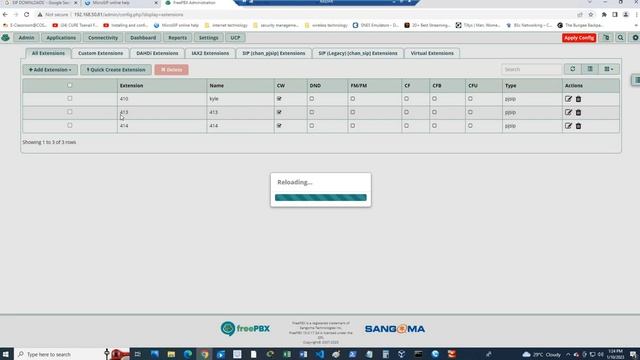Open the Chrome side panel icon
640x360 pixels.
pyautogui.click(x=615, y=15)
